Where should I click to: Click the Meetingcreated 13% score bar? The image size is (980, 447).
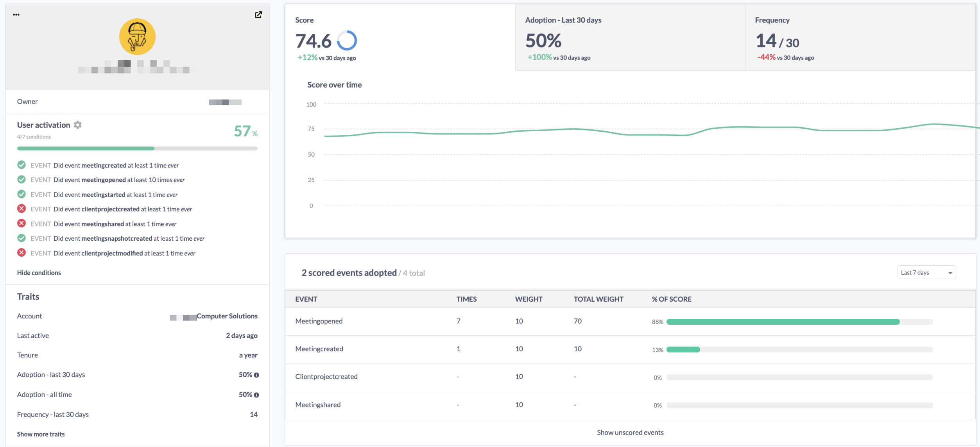799,350
